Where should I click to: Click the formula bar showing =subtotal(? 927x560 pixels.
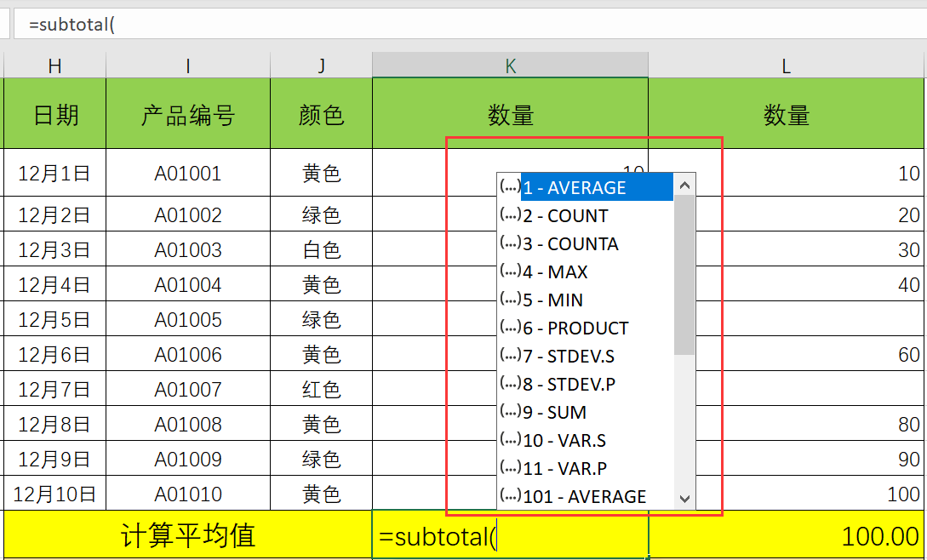[470, 24]
